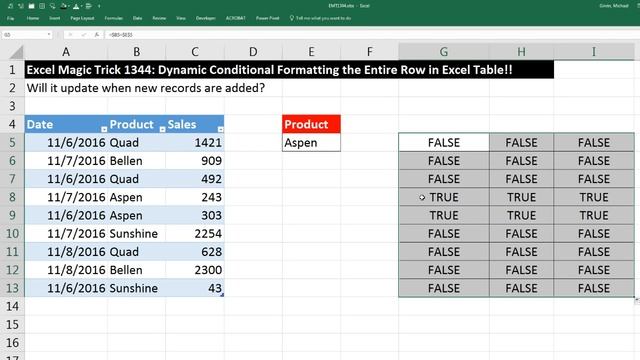
Task: Click the Tell me what you want to do box
Action: [x=323, y=18]
